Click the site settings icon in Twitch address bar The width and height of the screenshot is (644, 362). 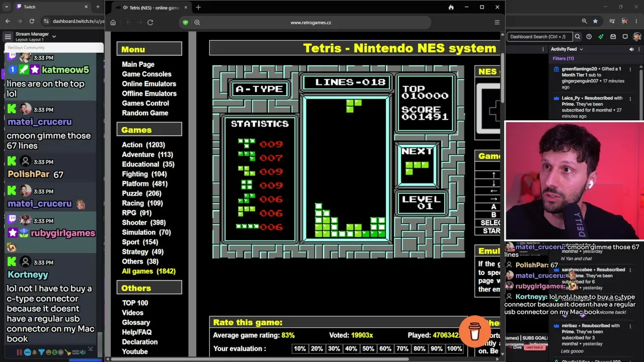46,21
